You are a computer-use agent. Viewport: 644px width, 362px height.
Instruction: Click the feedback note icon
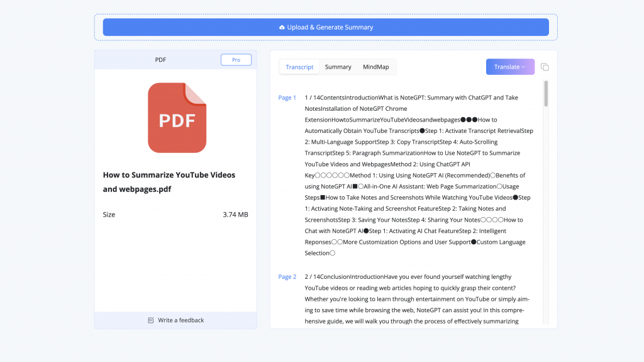click(x=151, y=320)
